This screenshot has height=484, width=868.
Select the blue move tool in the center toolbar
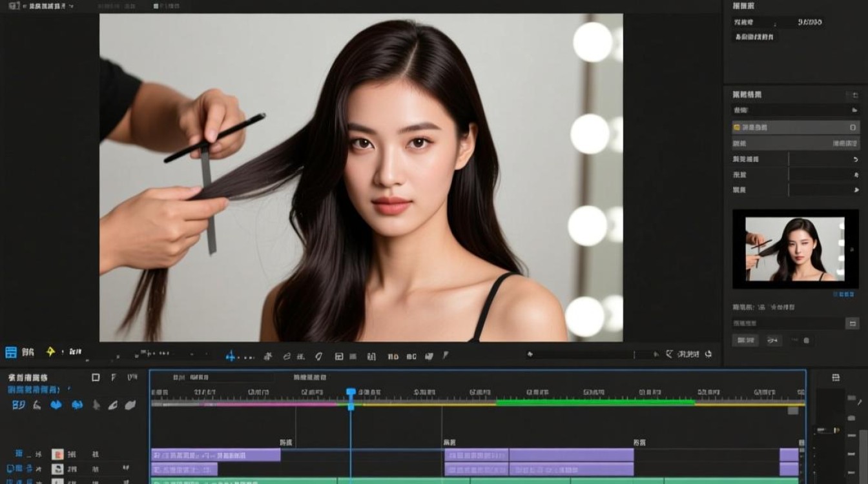click(231, 356)
